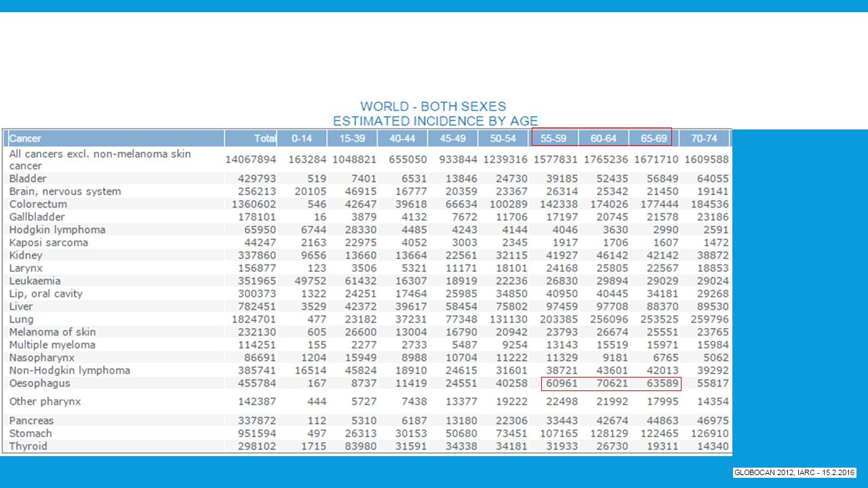Click Thyroid 15-39 value 83980
Image resolution: width=868 pixels, height=488 pixels.
click(x=360, y=447)
